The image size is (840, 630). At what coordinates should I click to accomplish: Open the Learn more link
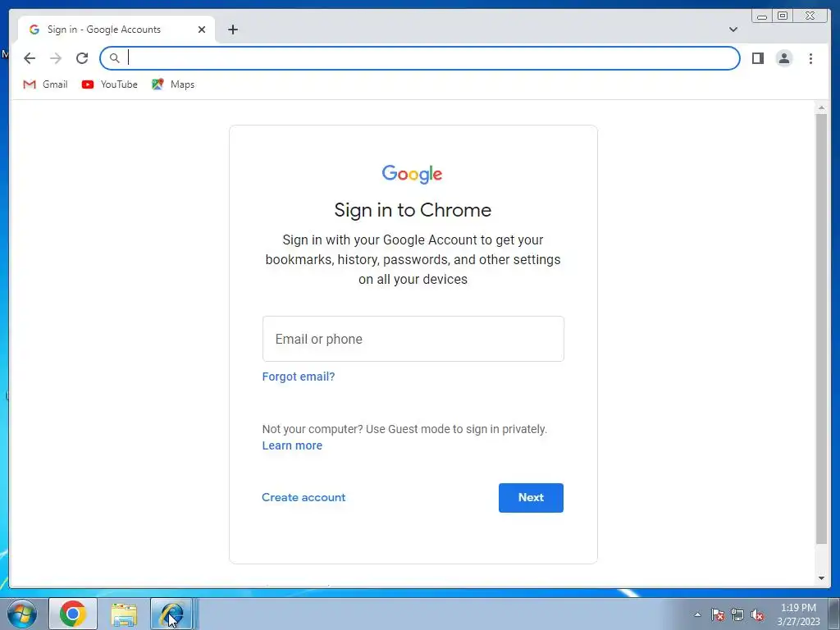click(292, 445)
